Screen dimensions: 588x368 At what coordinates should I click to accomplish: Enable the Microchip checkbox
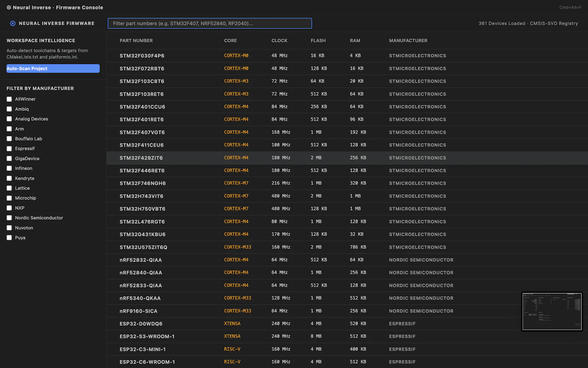pos(9,198)
